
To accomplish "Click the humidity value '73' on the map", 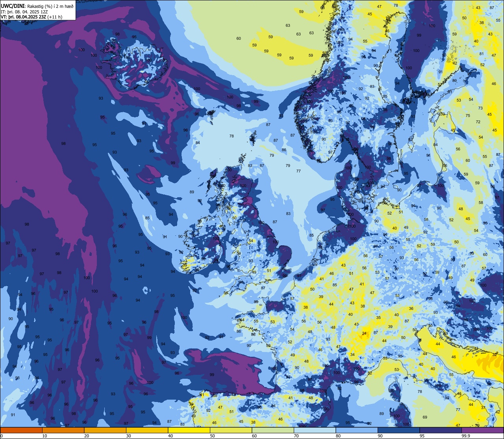I will tap(480, 108).
